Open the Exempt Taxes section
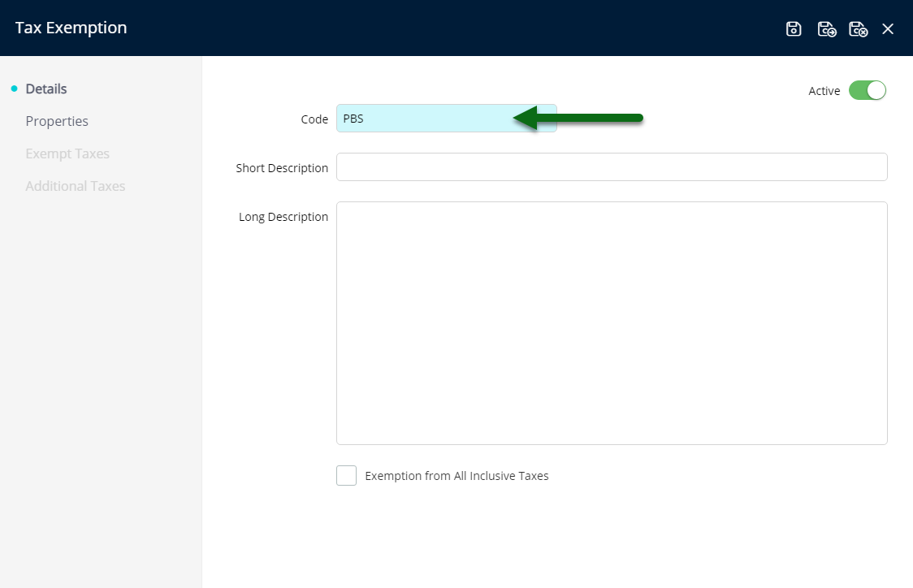 tap(67, 153)
